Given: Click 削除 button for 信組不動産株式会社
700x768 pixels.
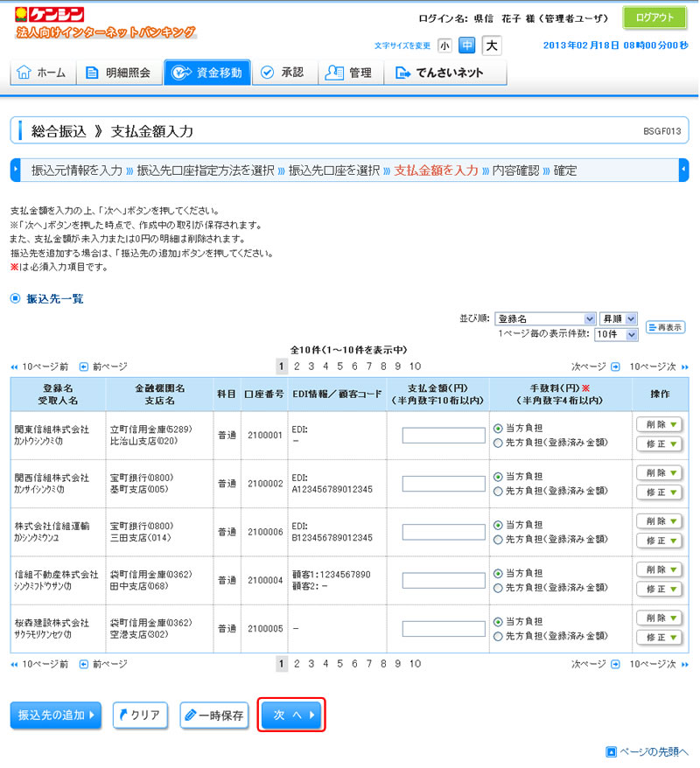Looking at the screenshot, I should tap(661, 569).
